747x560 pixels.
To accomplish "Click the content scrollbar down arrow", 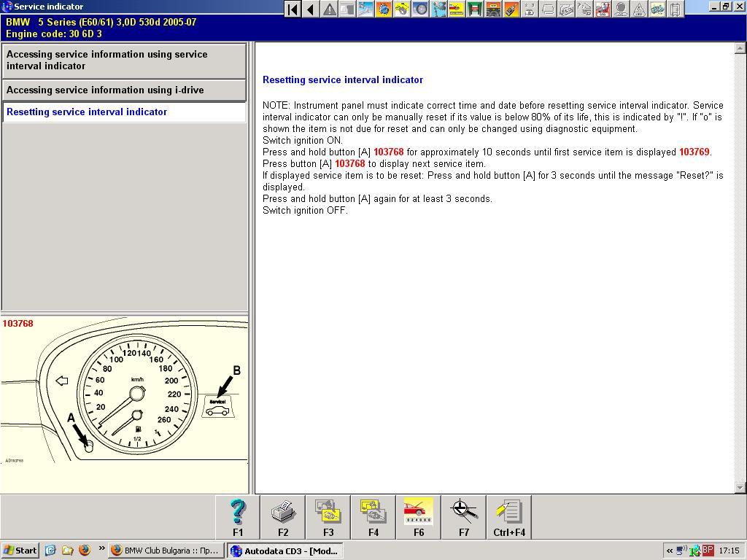I will coord(740,488).
